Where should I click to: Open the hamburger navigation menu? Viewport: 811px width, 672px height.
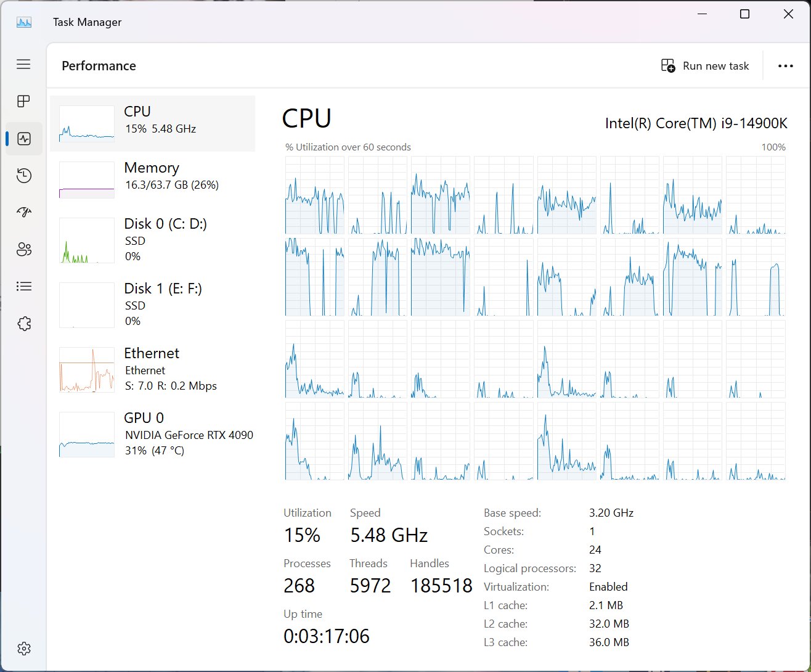pyautogui.click(x=23, y=64)
